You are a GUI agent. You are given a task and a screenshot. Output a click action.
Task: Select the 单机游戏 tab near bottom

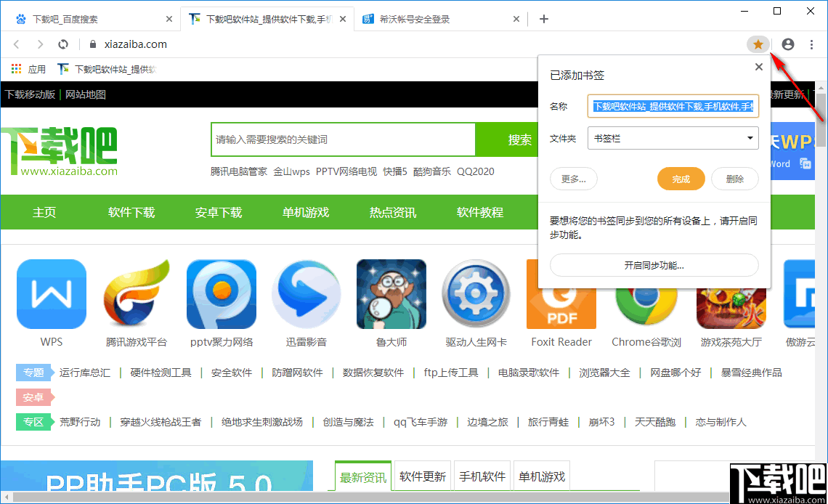coord(543,476)
